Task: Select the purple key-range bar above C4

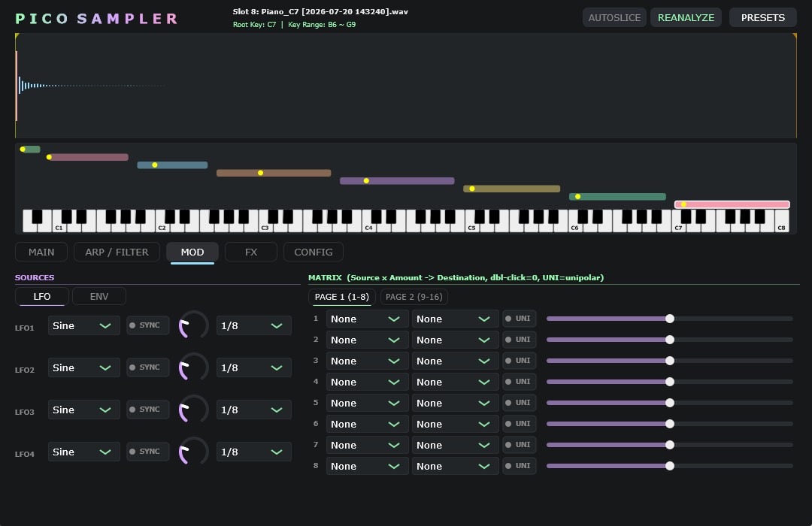Action: coord(397,180)
